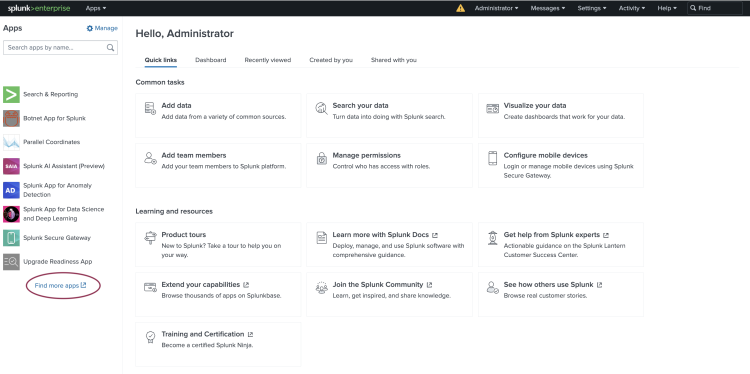Screen dimensions: 750x374
Task: Click the Splunk Docs document icon
Action: (x=321, y=237)
